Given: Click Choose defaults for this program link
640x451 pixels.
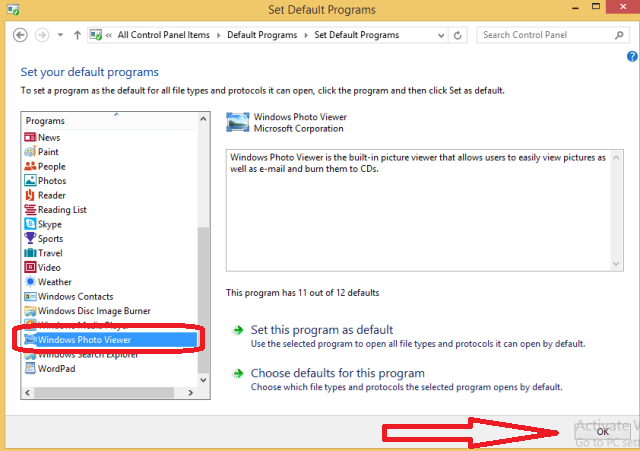Looking at the screenshot, I should pos(338,373).
